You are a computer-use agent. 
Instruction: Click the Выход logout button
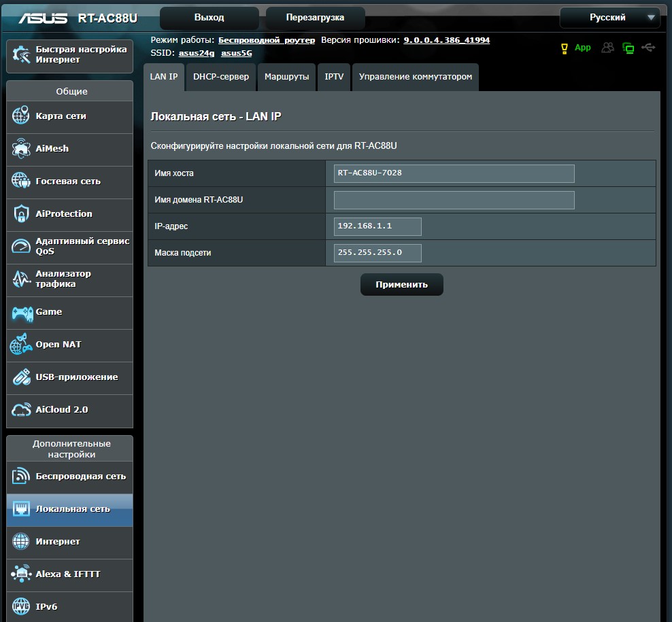click(x=209, y=18)
